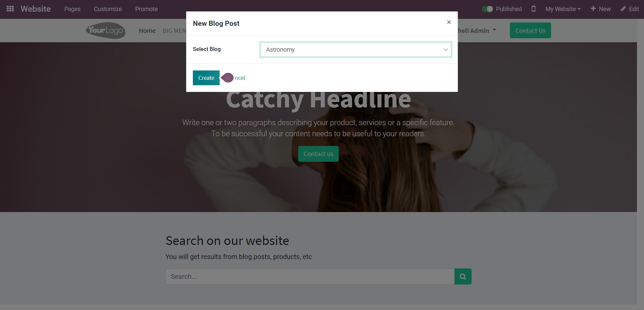Viewport: 644px width, 310px height.
Task: Open the Promote menu
Action: tap(146, 9)
